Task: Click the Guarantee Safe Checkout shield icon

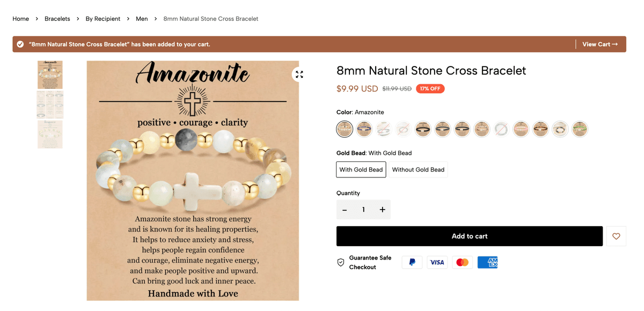Action: [x=341, y=262]
